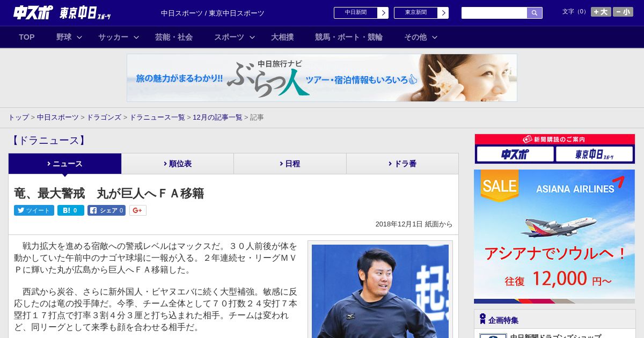Open the スポーツ menu item
Image resolution: width=644 pixels, height=338 pixels.
[x=229, y=37]
